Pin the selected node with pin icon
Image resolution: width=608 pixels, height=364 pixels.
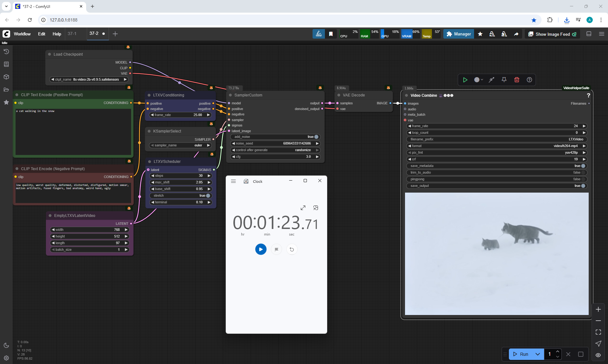(x=504, y=80)
